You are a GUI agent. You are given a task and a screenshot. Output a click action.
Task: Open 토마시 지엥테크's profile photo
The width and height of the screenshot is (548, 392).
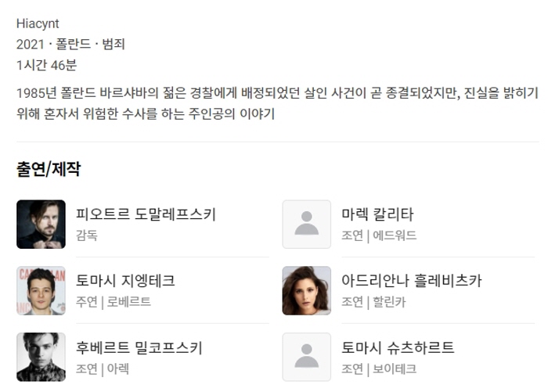41,291
